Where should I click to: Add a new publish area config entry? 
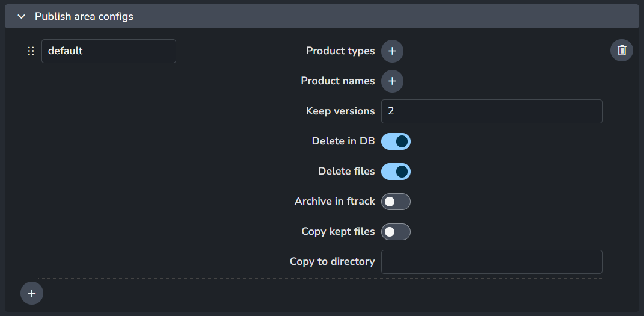click(32, 293)
